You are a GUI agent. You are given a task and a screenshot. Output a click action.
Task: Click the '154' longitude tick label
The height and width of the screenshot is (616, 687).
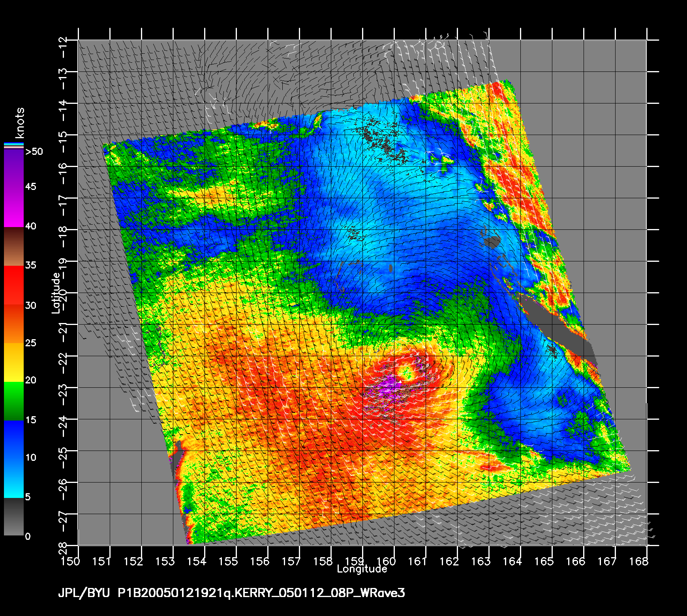[197, 561]
